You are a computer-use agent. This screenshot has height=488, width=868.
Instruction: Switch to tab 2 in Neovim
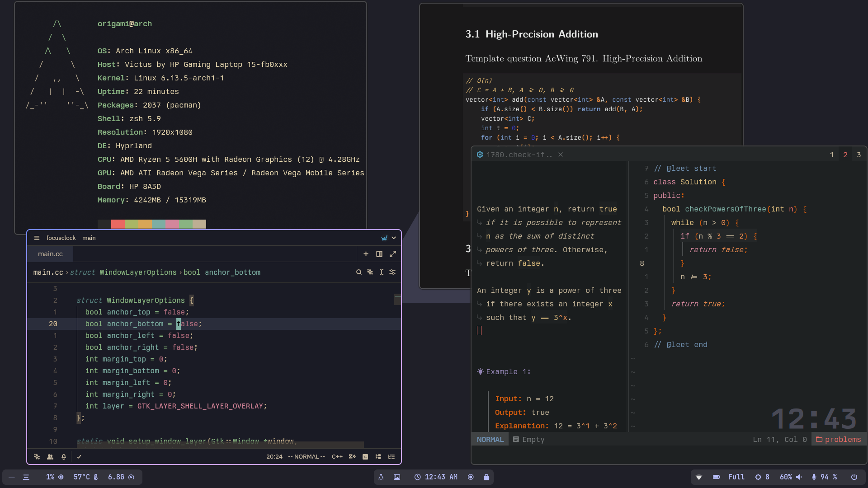[845, 155]
